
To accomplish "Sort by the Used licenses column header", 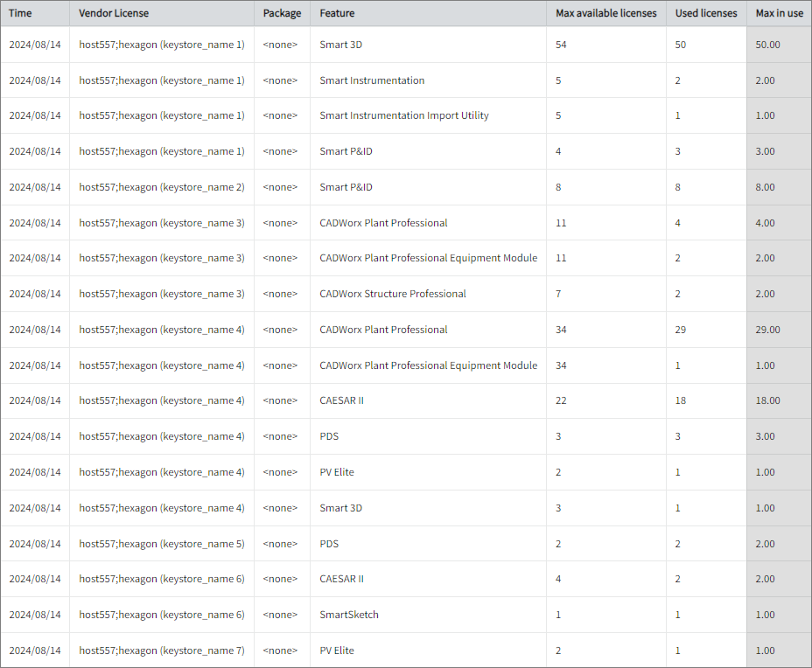I will click(706, 13).
